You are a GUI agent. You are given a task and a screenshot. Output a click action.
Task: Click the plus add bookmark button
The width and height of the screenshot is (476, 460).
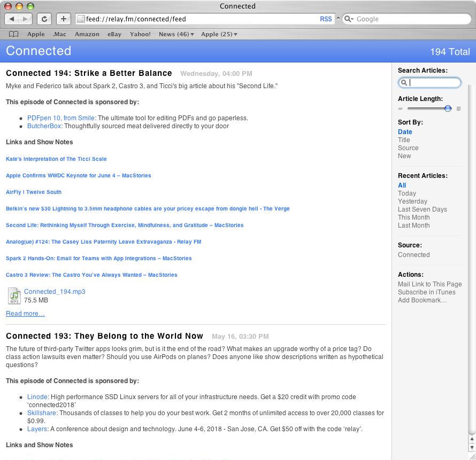[64, 19]
